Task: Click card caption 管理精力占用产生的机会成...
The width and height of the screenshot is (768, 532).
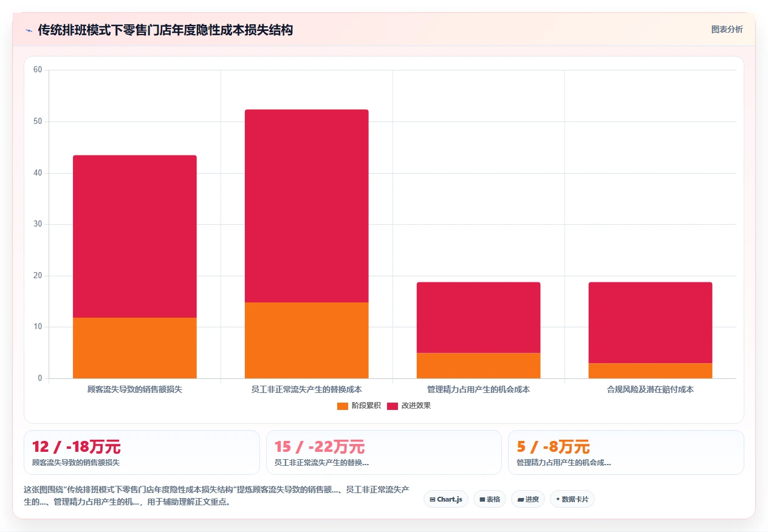Action: pyautogui.click(x=563, y=463)
